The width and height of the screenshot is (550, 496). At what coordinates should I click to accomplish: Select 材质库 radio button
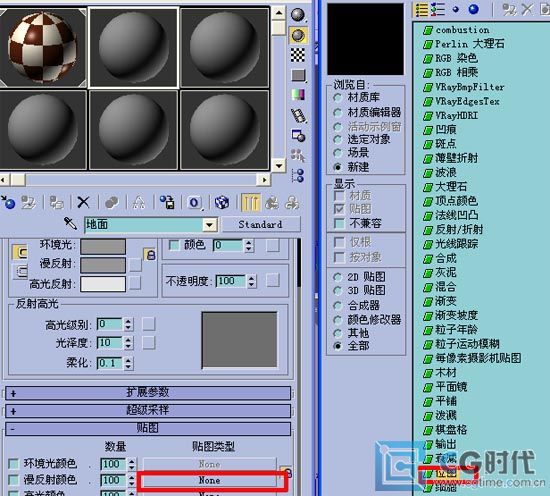(337, 97)
